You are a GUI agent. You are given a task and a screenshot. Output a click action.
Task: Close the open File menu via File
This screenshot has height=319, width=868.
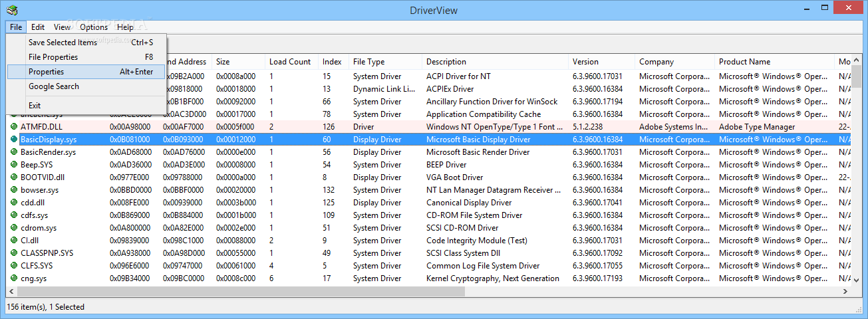16,27
